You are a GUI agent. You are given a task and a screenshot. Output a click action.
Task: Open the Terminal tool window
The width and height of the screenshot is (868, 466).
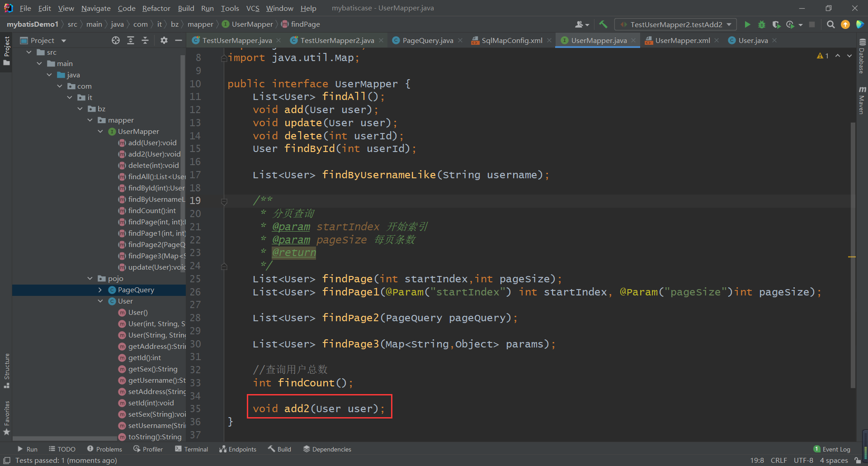pos(192,449)
